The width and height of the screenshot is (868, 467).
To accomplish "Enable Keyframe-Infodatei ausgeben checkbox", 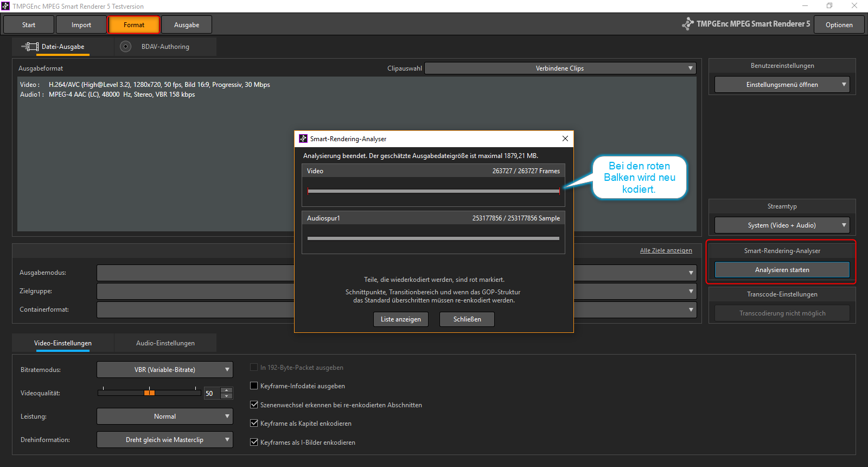I will (x=254, y=386).
